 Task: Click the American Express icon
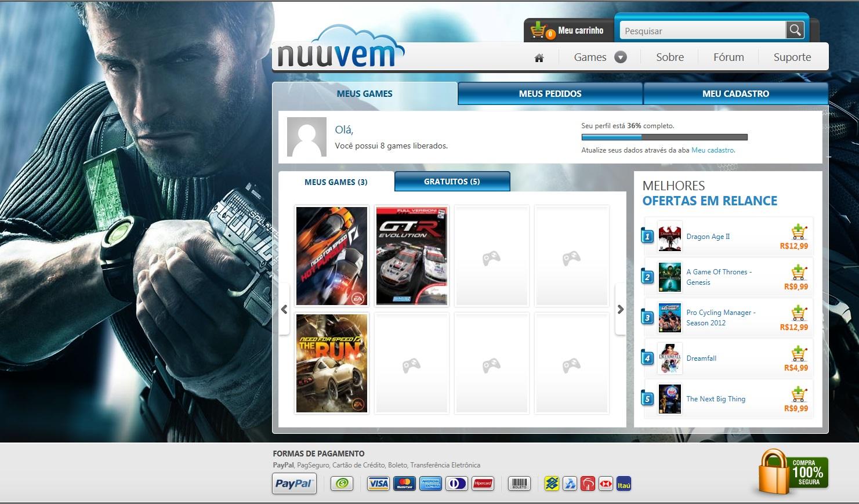[x=430, y=483]
